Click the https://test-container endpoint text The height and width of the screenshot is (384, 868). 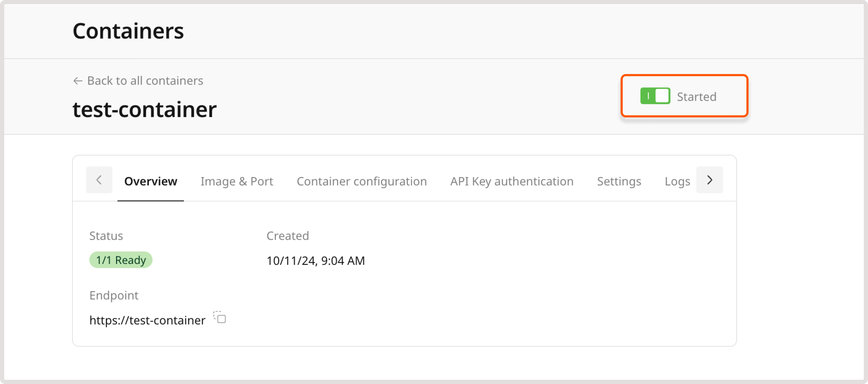click(x=147, y=320)
